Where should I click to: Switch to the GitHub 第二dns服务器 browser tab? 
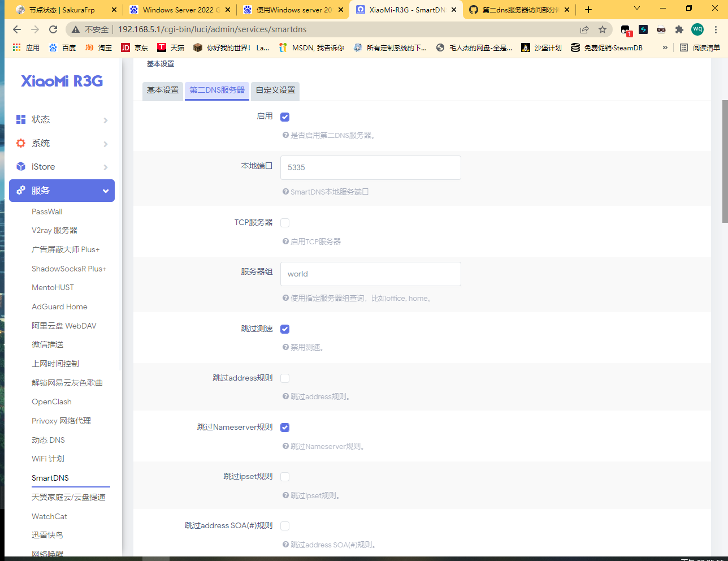pyautogui.click(x=520, y=10)
